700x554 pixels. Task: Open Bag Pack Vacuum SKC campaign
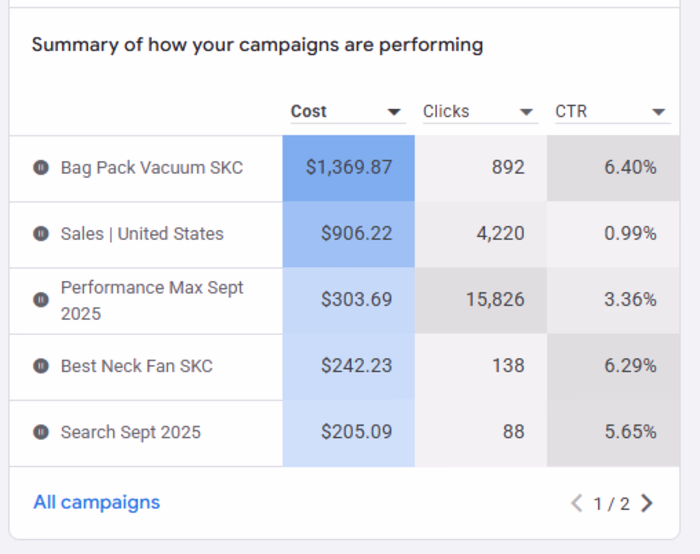click(x=152, y=168)
